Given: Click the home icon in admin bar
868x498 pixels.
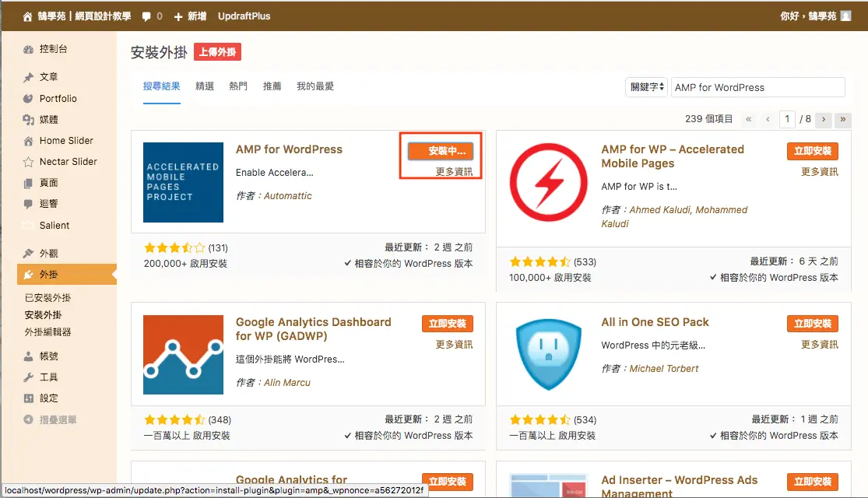Looking at the screenshot, I should (27, 16).
